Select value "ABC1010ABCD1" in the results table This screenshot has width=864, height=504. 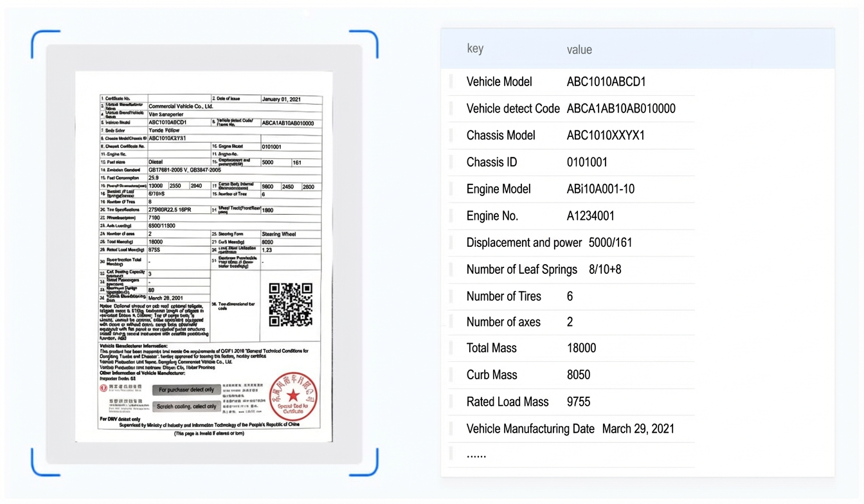coord(606,82)
